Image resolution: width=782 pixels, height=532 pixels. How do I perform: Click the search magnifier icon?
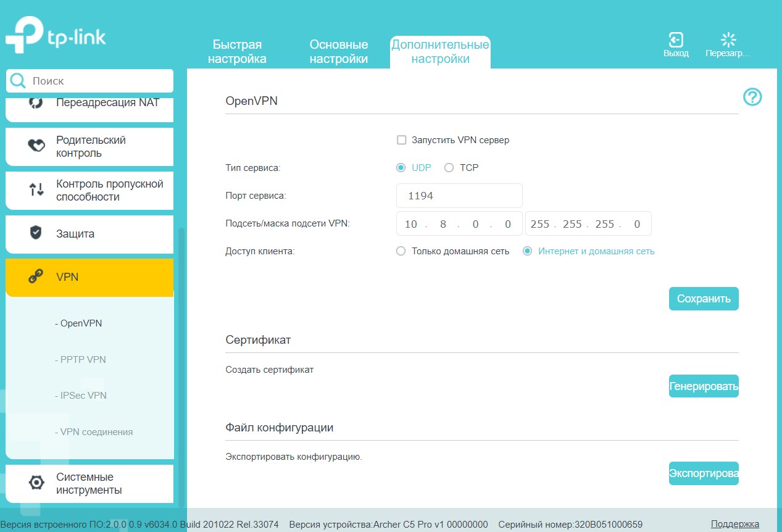(x=19, y=81)
